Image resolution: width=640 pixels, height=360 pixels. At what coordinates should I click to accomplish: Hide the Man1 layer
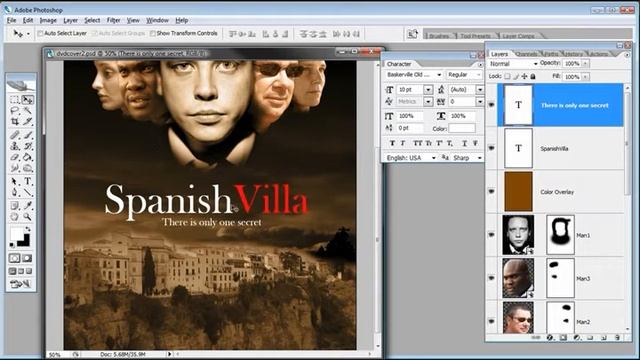point(491,235)
